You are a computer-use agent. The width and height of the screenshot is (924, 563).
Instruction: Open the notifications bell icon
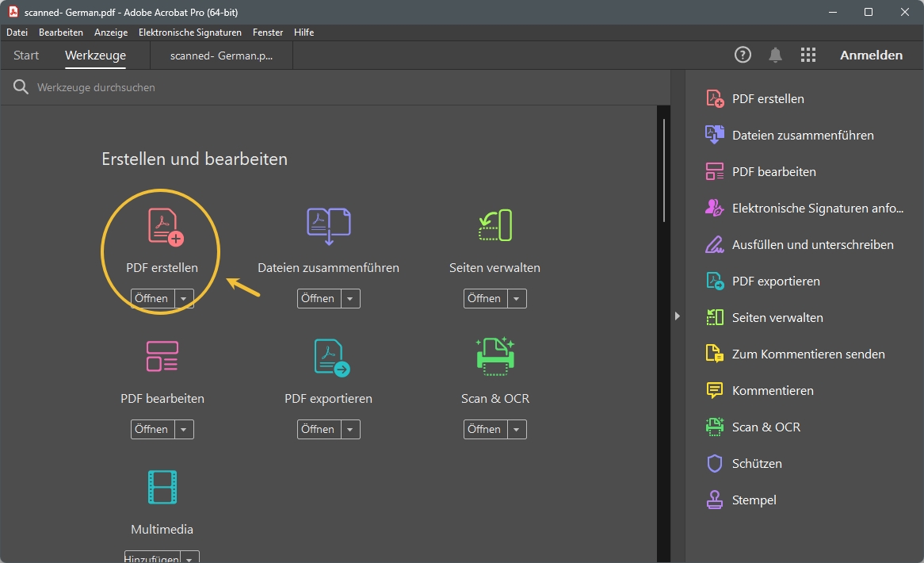(x=775, y=55)
